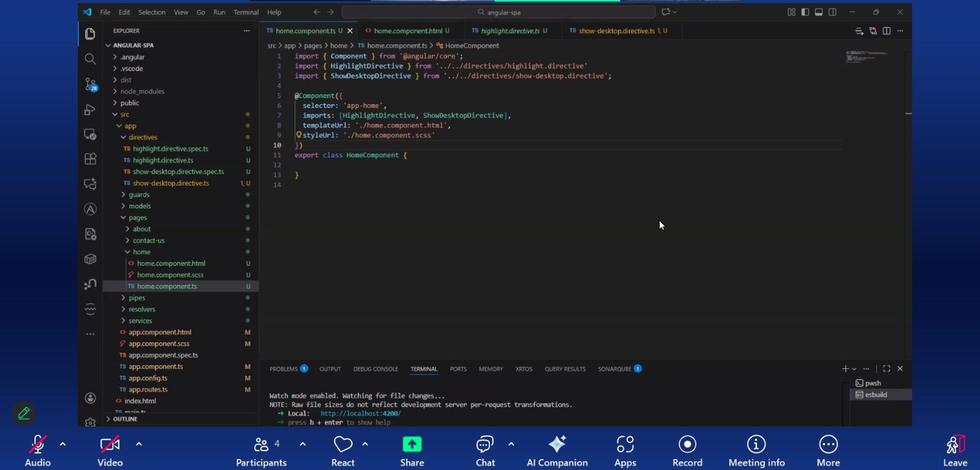Open editor more actions ellipsis
This screenshot has width=980, height=470.
900,31
